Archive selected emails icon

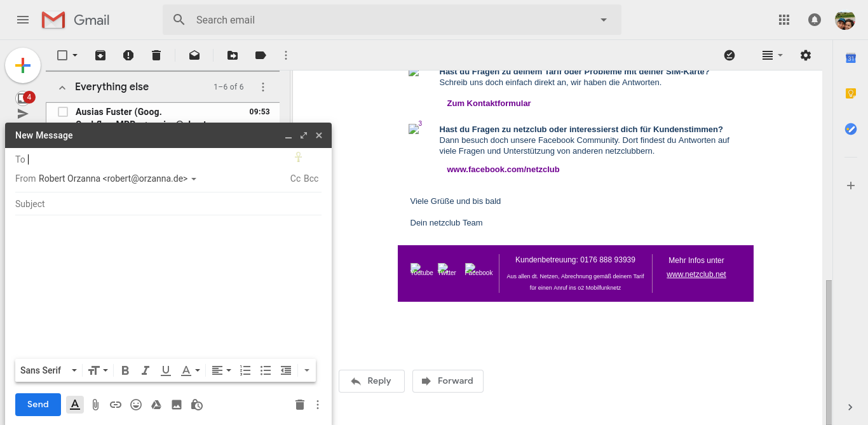coord(100,55)
